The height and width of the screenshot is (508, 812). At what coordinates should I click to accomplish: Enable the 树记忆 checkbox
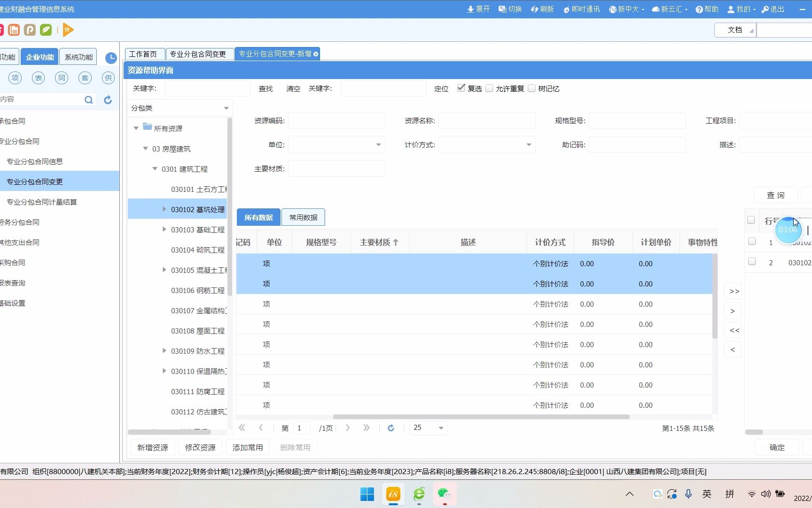coord(531,88)
